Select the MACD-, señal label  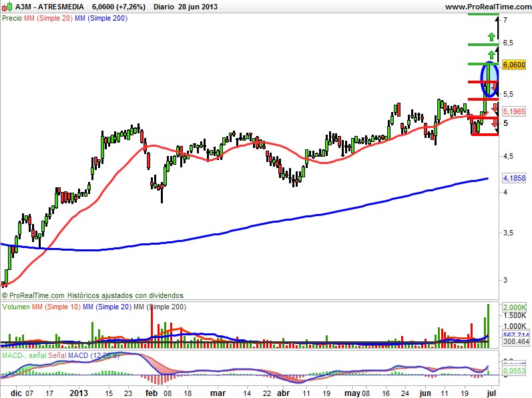(24, 355)
